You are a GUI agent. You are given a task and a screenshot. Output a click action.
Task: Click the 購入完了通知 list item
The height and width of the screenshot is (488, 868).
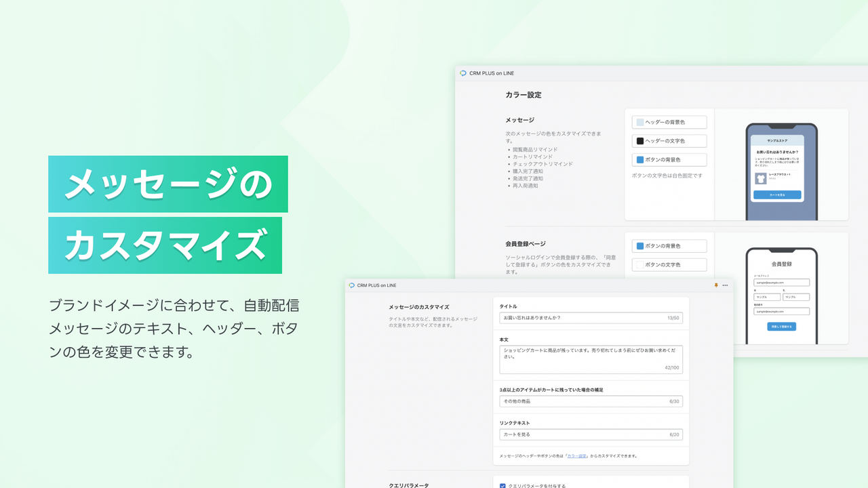[528, 171]
